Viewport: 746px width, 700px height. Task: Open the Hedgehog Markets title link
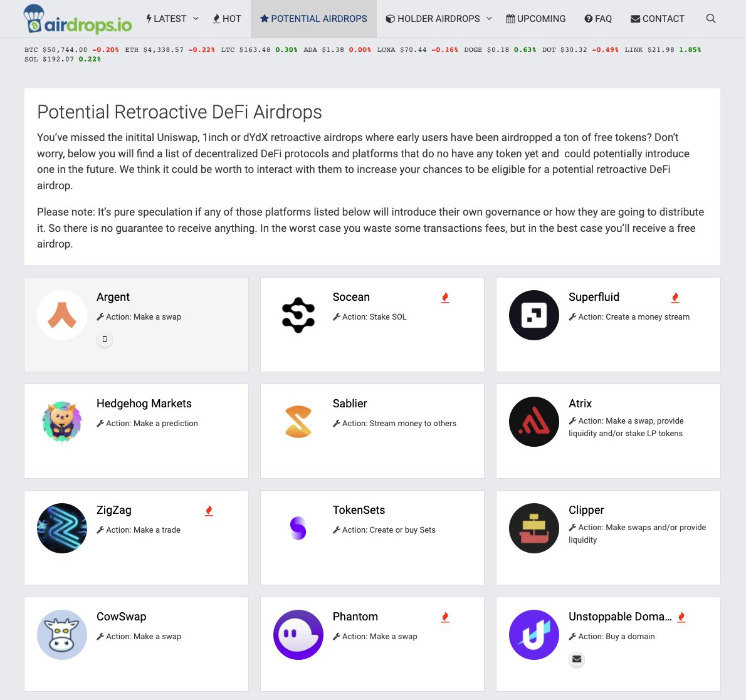point(144,403)
